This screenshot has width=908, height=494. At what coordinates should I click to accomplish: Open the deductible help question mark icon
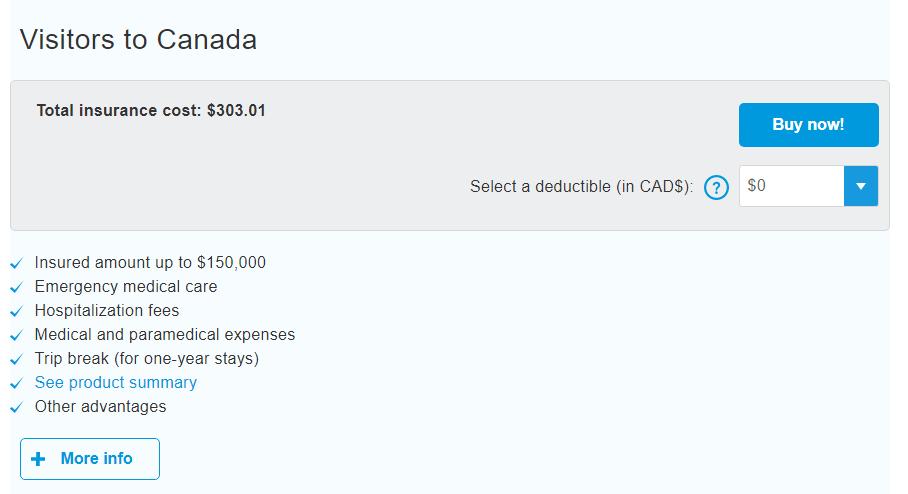716,187
